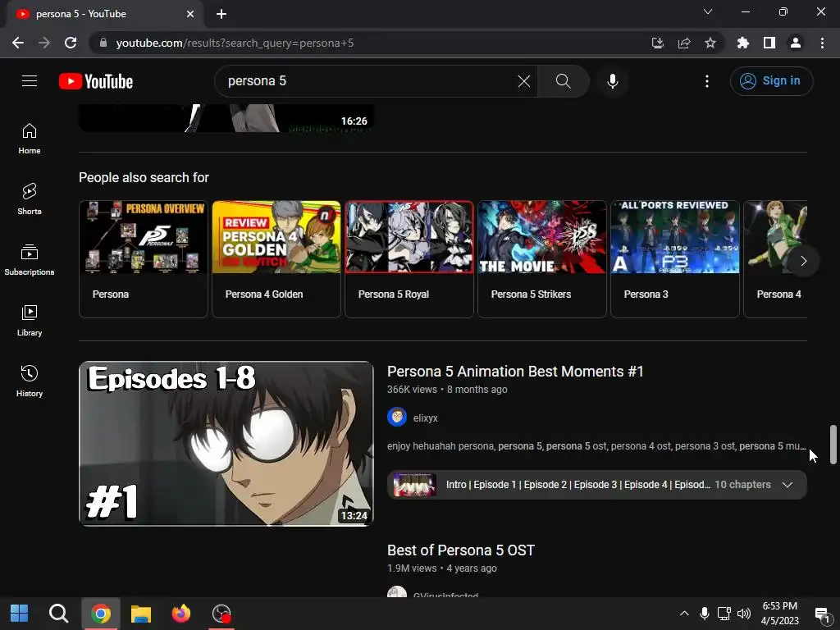Open the Chrome profile icon
Viewport: 840px width, 630px height.
tap(796, 43)
